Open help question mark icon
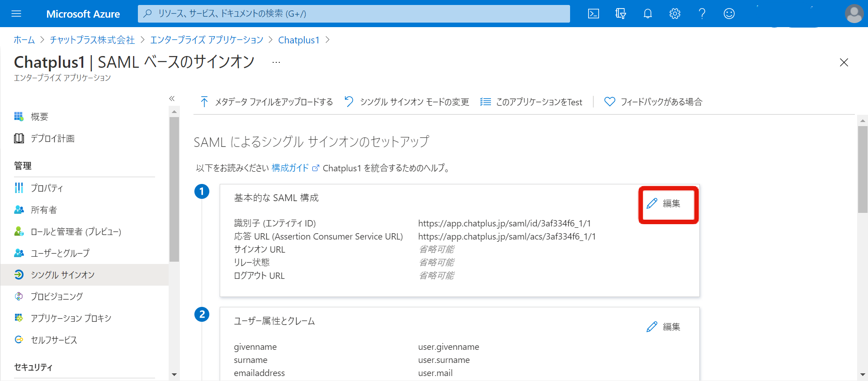Image resolution: width=868 pixels, height=381 pixels. coord(702,14)
